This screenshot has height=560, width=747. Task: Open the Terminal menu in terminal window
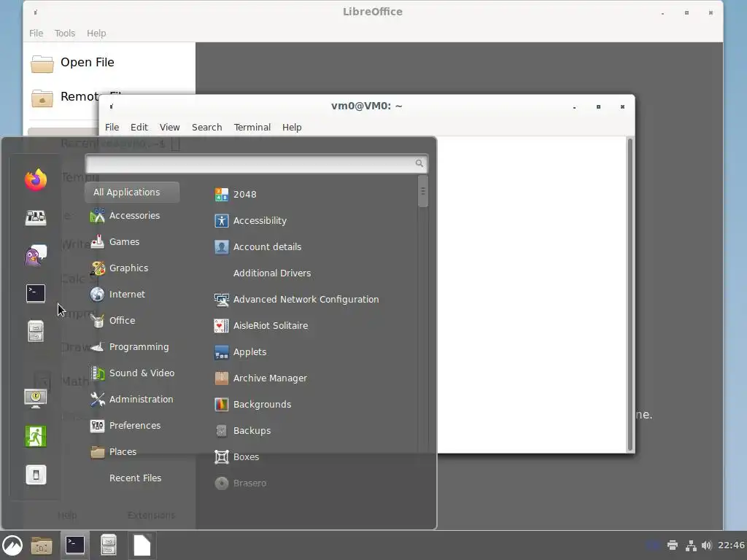tap(252, 127)
